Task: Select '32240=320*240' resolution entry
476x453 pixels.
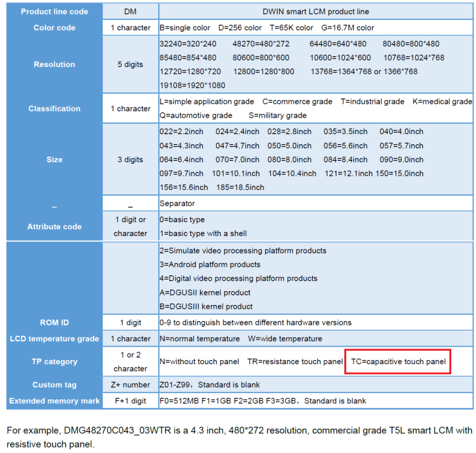Action: click(x=188, y=43)
